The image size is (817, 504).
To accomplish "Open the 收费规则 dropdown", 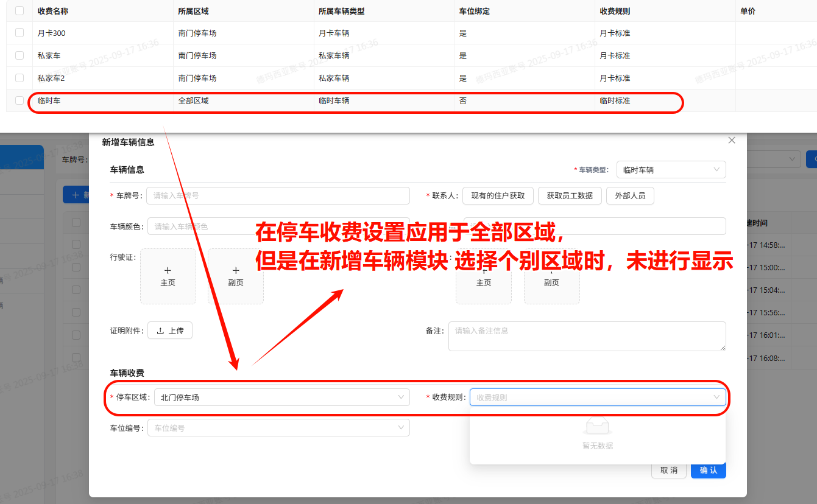I will 597,397.
